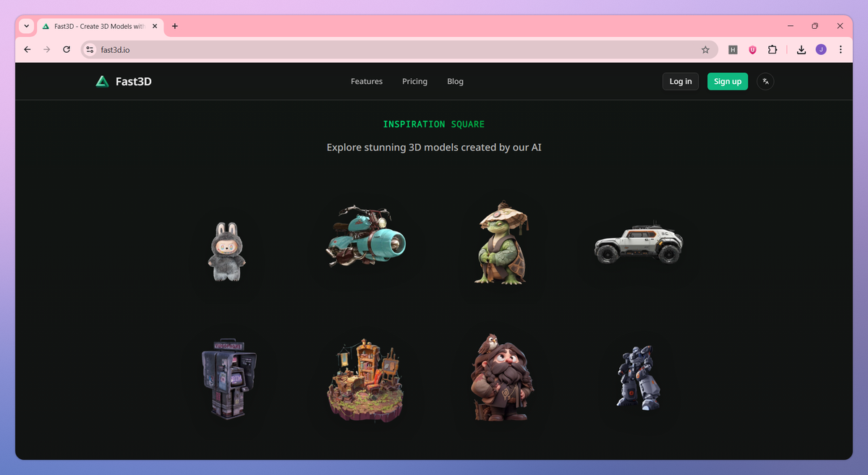Open the blue mech robot model
This screenshot has height=475, width=868.
(639, 377)
